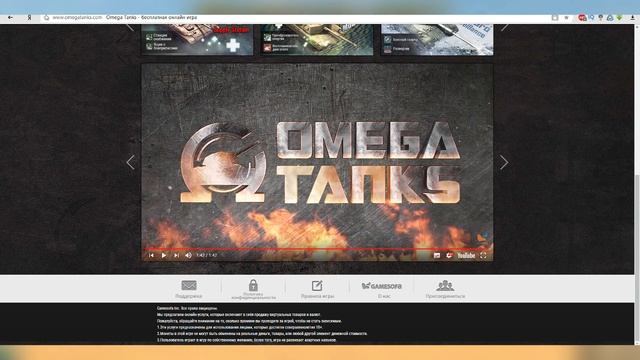The image size is (640, 360).
Task: Play the Omega Tanks video
Action: [x=164, y=256]
